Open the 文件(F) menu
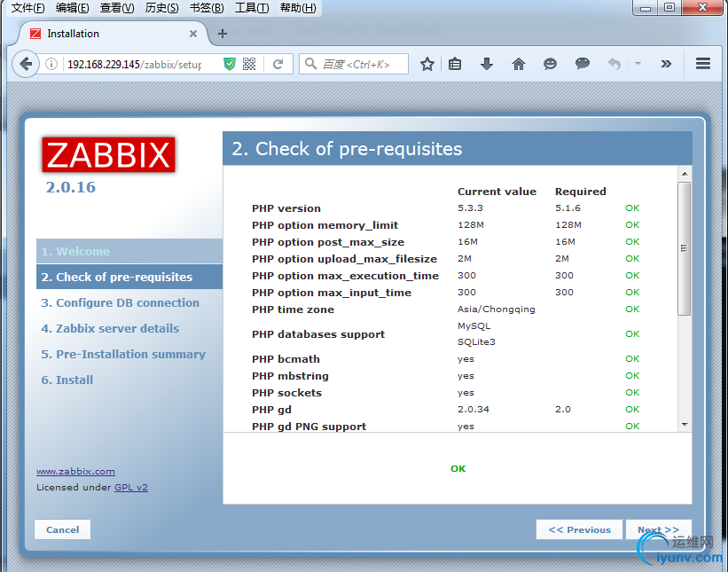This screenshot has width=728, height=572. click(x=27, y=8)
